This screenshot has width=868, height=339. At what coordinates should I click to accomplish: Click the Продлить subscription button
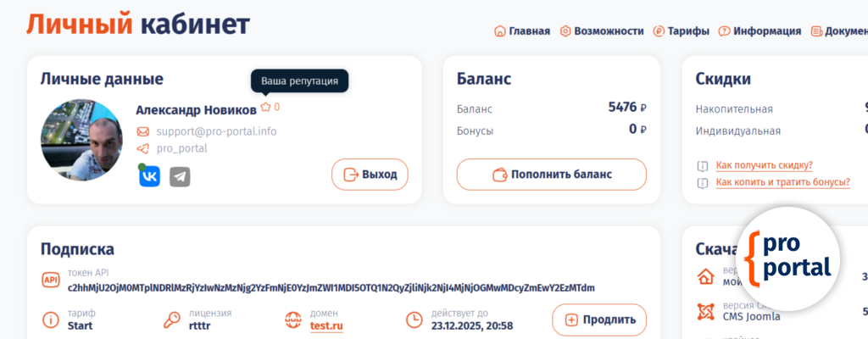pyautogui.click(x=599, y=320)
